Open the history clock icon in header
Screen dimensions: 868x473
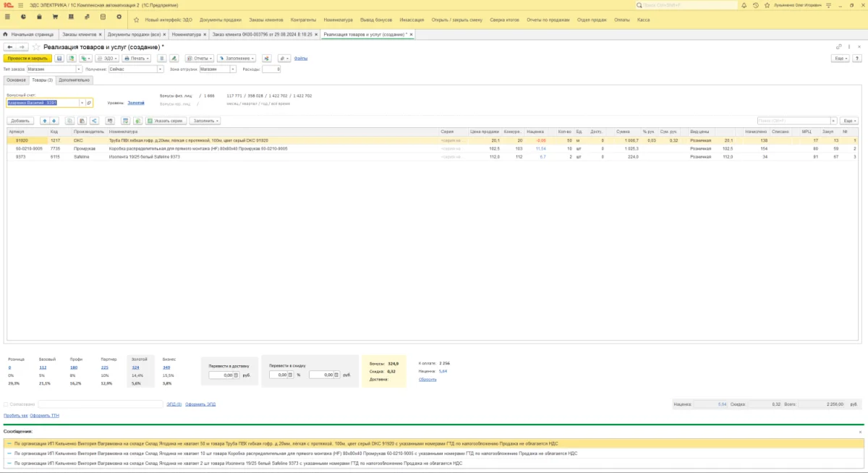coord(756,5)
